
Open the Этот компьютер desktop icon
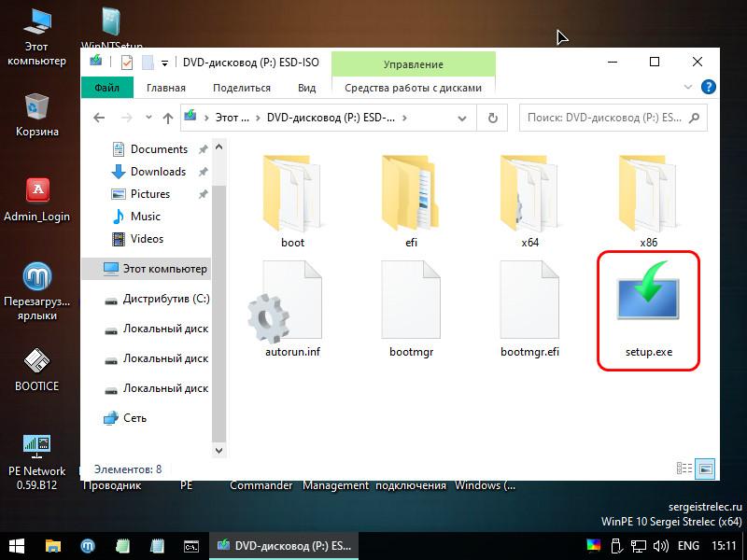tap(36, 38)
